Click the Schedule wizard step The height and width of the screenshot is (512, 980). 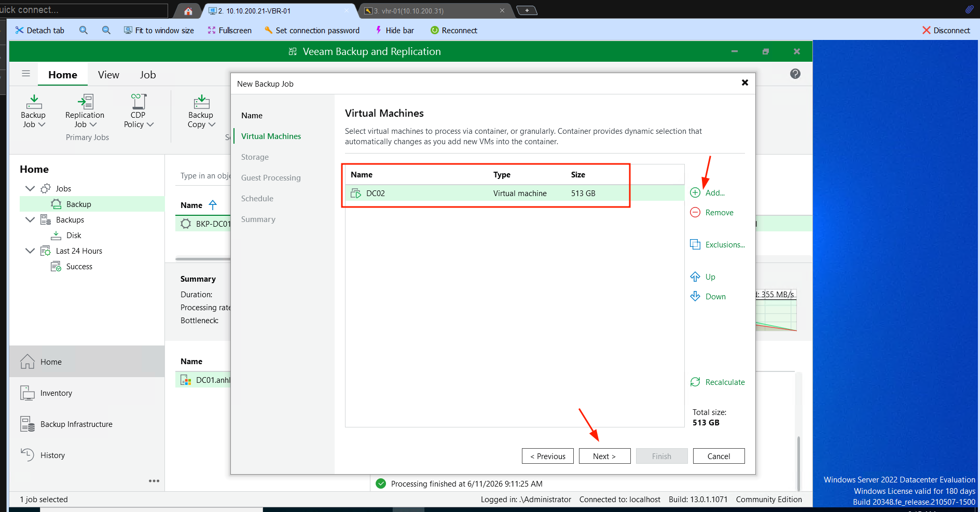tap(257, 198)
